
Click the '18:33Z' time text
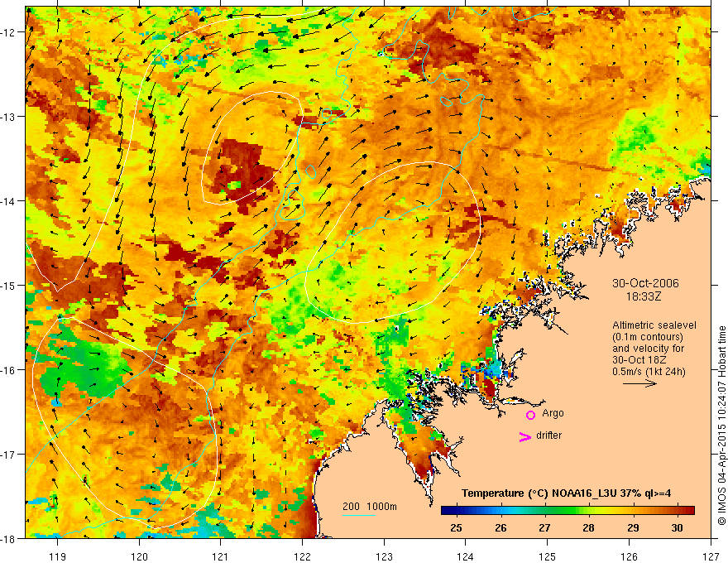(644, 296)
